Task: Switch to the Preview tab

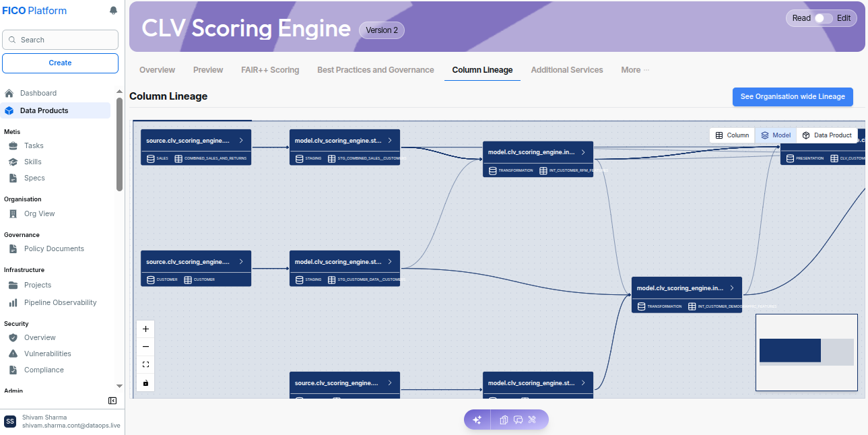Action: click(208, 70)
